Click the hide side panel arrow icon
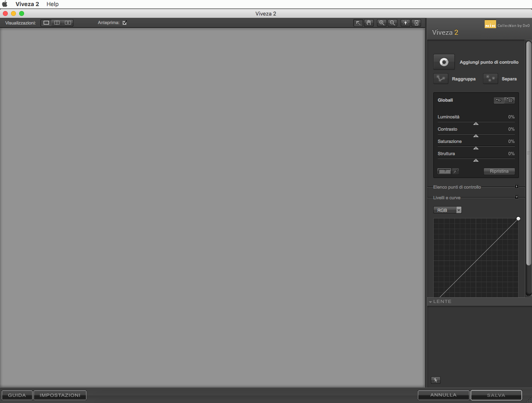 [x=416, y=23]
